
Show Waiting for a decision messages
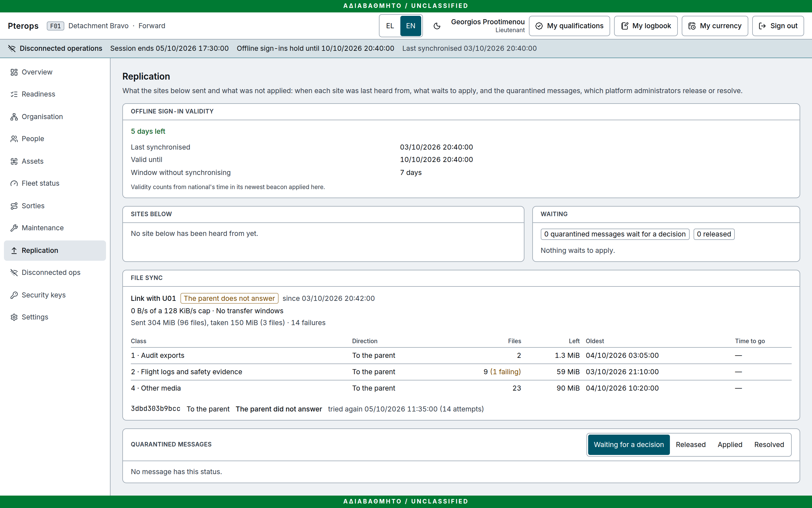(629, 444)
